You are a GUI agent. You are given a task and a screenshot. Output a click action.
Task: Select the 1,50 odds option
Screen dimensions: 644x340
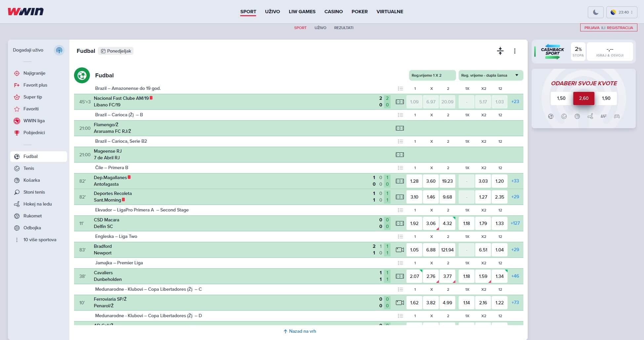coord(561,98)
